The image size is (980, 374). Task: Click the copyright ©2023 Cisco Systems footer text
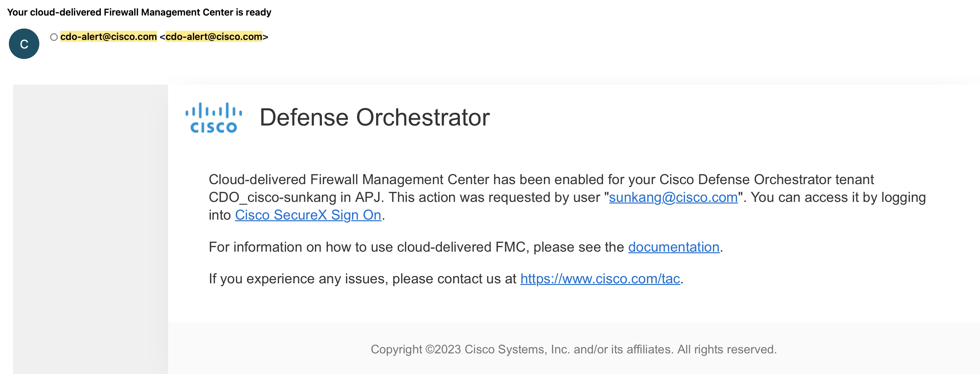(574, 349)
